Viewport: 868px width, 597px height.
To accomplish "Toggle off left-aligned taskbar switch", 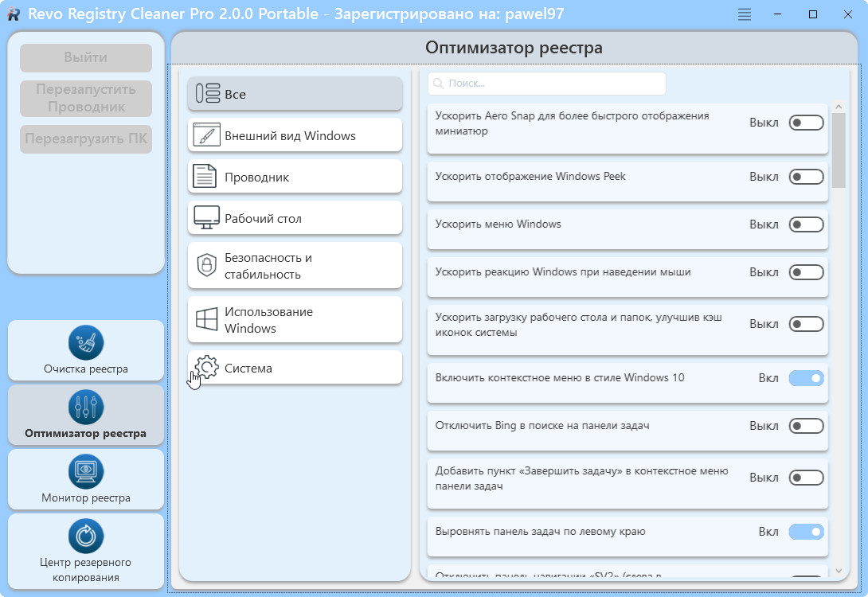I will click(806, 532).
